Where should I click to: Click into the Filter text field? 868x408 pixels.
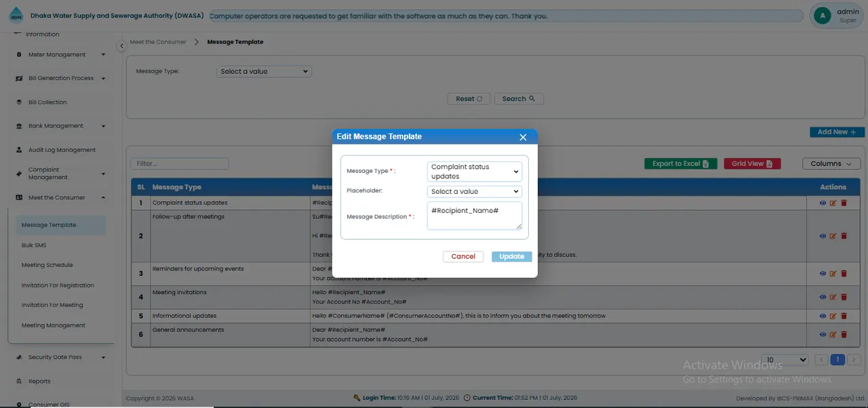coord(180,163)
